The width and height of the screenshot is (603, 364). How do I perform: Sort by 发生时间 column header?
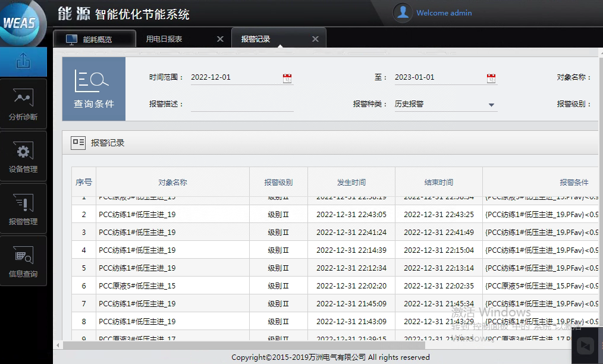[351, 182]
